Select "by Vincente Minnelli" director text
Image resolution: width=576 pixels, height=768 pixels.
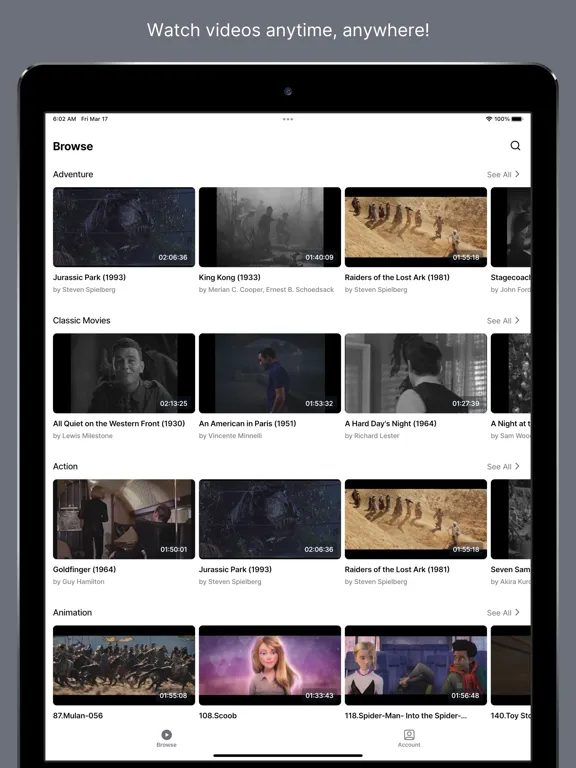point(230,435)
